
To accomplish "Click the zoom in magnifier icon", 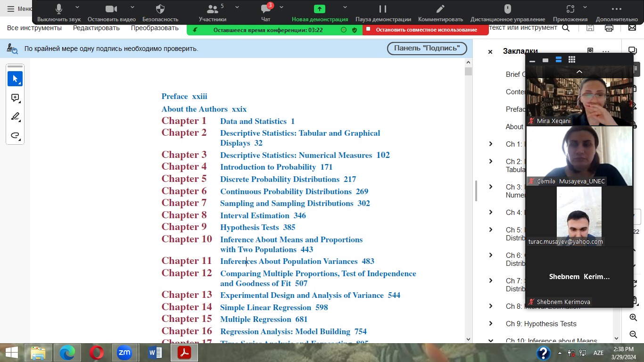I will (633, 318).
